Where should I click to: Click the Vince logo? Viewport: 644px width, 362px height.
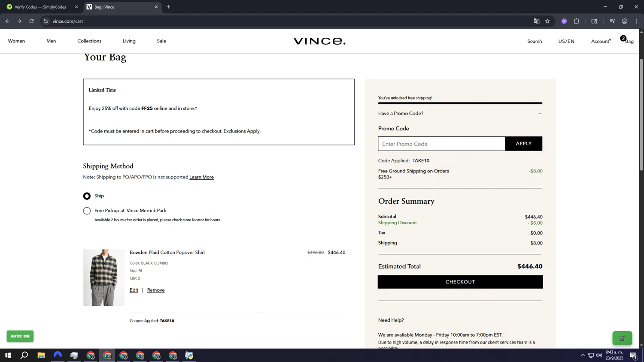point(319,41)
